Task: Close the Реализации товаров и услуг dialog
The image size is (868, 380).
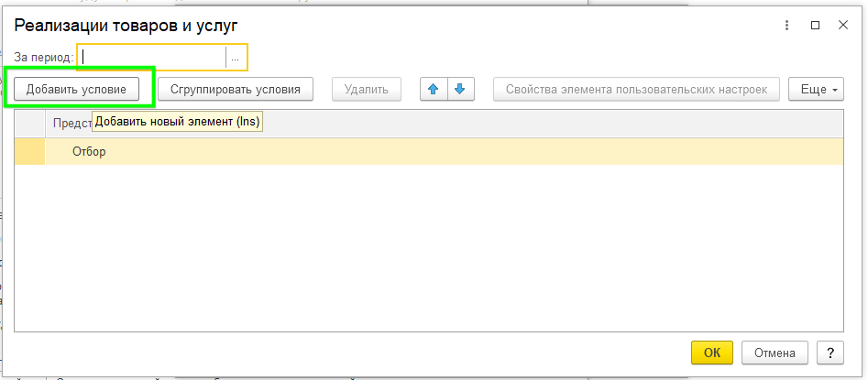Action: point(842,26)
